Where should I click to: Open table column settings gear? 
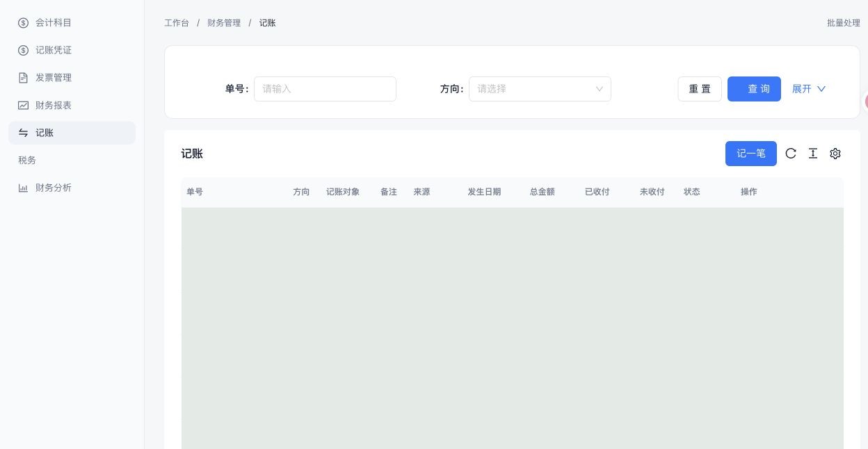point(835,154)
